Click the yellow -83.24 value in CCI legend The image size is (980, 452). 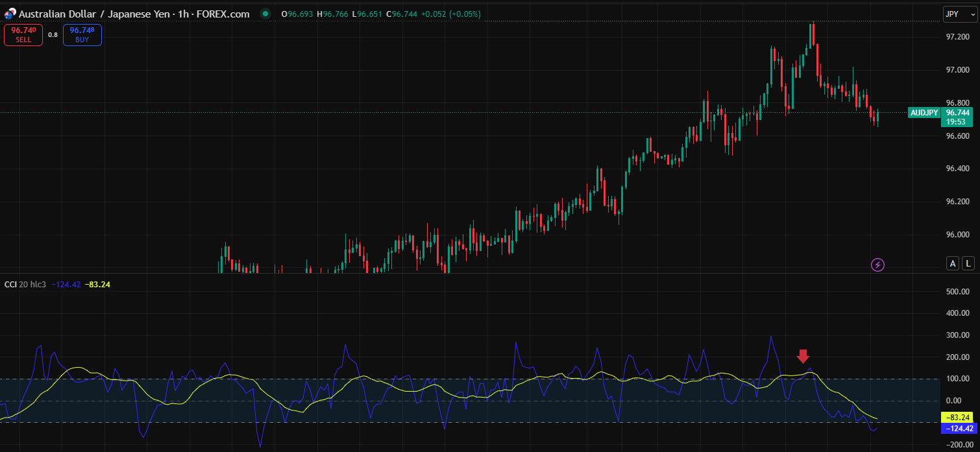[x=97, y=285]
